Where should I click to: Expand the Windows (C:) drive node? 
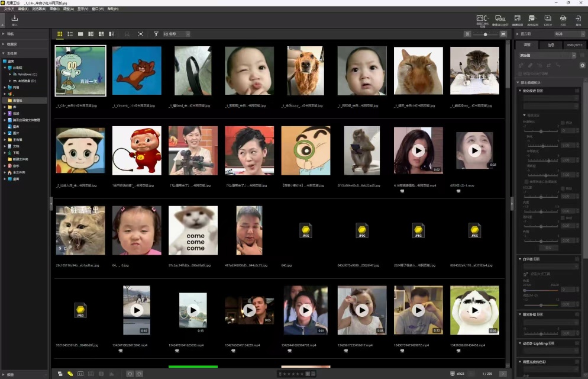pyautogui.click(x=9, y=74)
